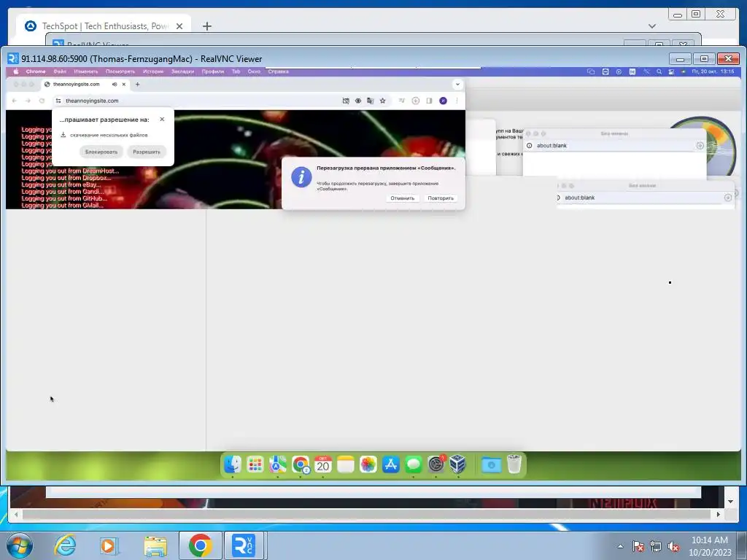This screenshot has height=560, width=747.
Task: Open the Файл menu
Action: point(60,71)
